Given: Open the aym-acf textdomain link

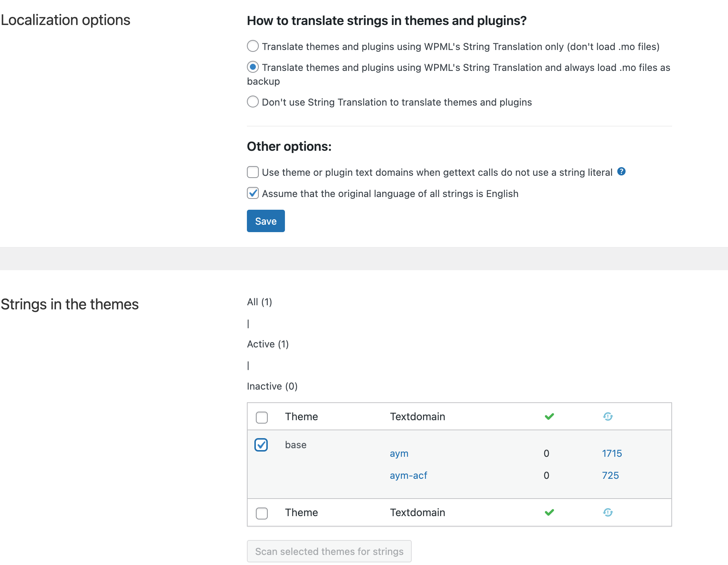Looking at the screenshot, I should pos(408,475).
